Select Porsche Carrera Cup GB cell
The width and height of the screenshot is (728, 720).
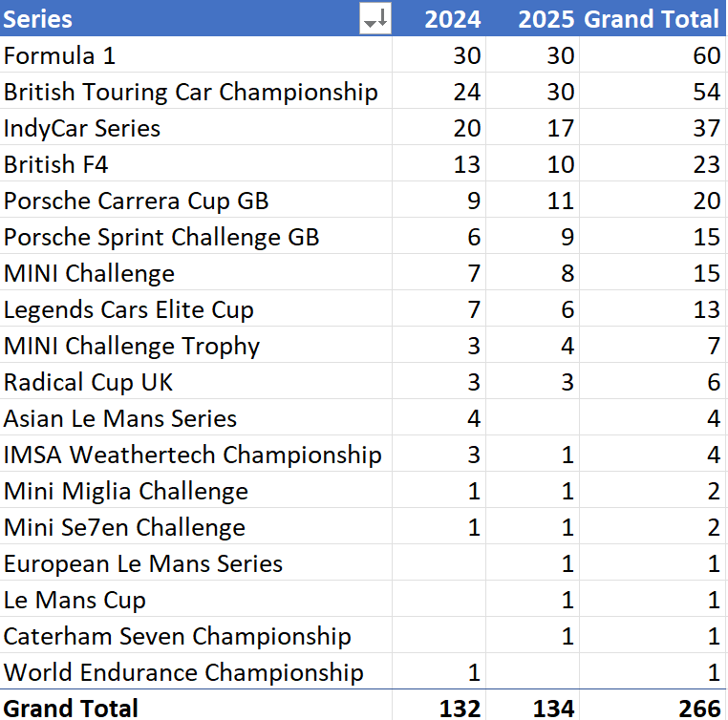click(x=137, y=201)
